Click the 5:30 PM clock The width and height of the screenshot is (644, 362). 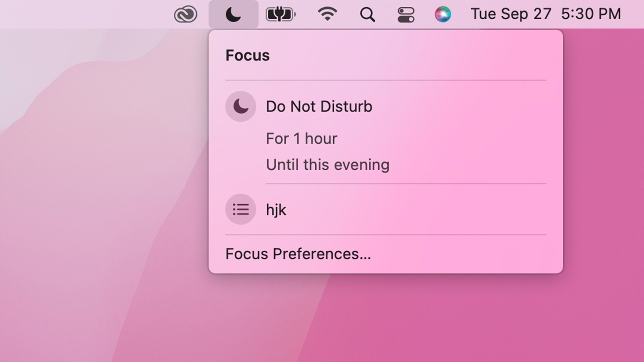point(591,14)
